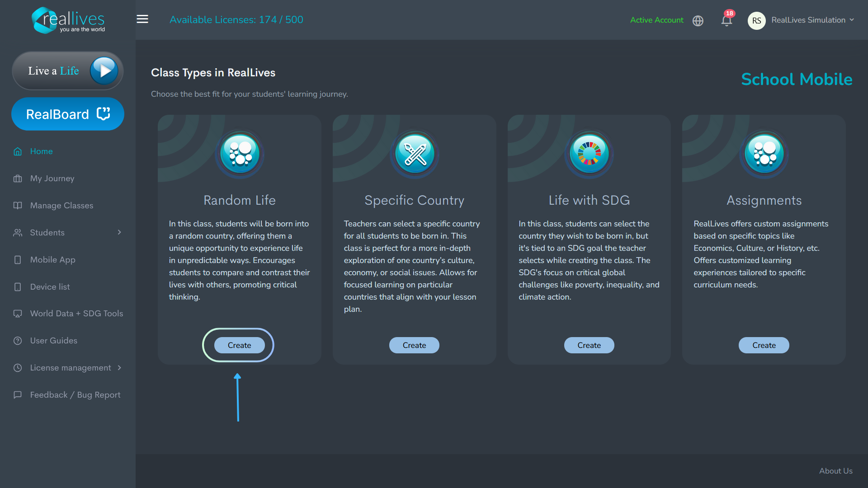Create a Life with SDG class
Viewport: 868px width, 488px height.
[589, 345]
